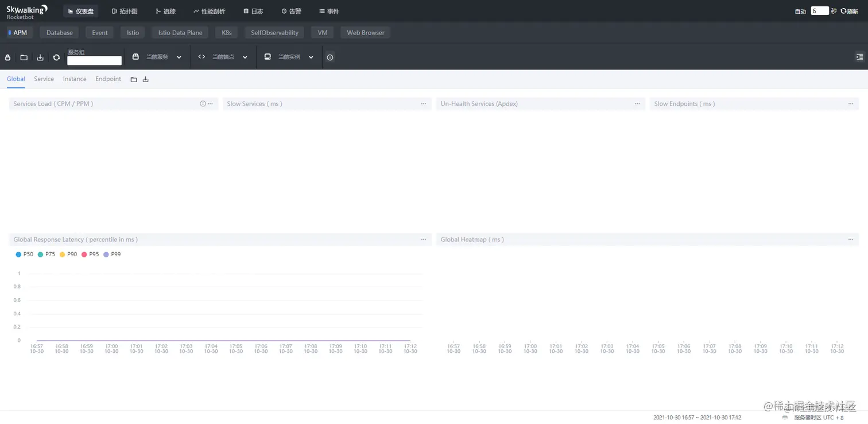The width and height of the screenshot is (868, 424).
Task: Open the 事件 events page
Action: [329, 11]
